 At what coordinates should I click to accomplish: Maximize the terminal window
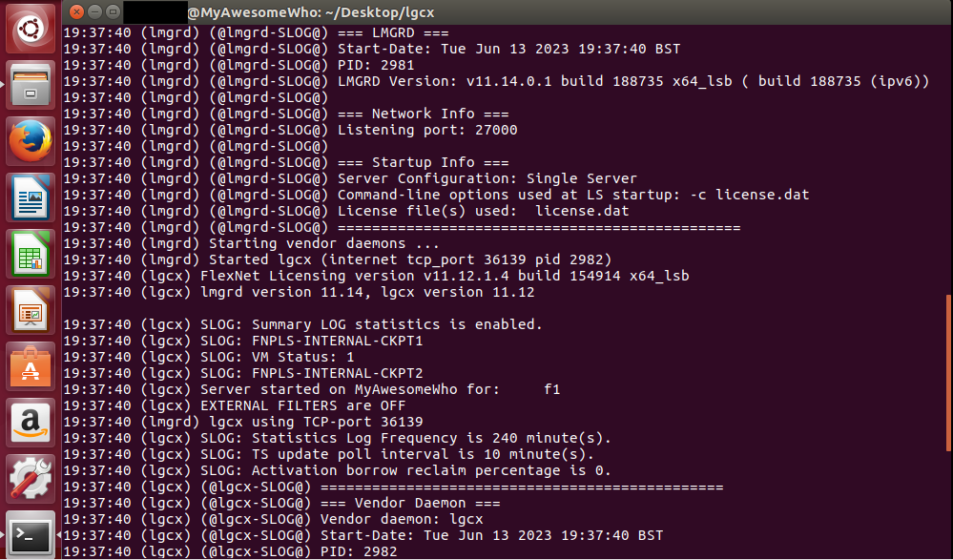click(x=114, y=11)
